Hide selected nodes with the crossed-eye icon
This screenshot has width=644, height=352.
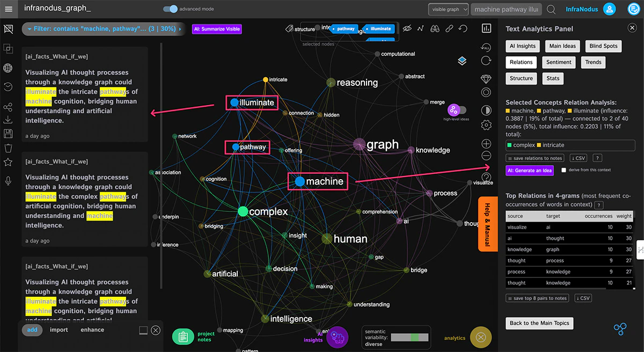(407, 28)
